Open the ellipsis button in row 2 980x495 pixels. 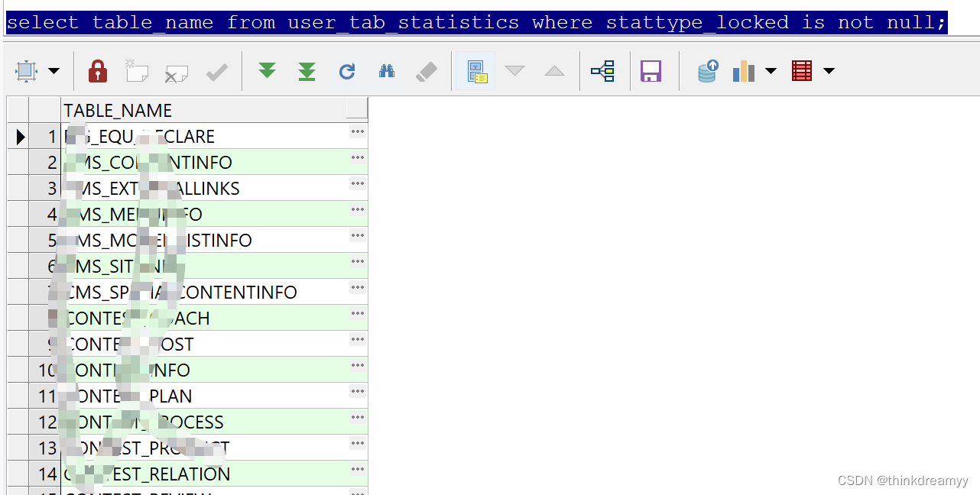pos(357,158)
